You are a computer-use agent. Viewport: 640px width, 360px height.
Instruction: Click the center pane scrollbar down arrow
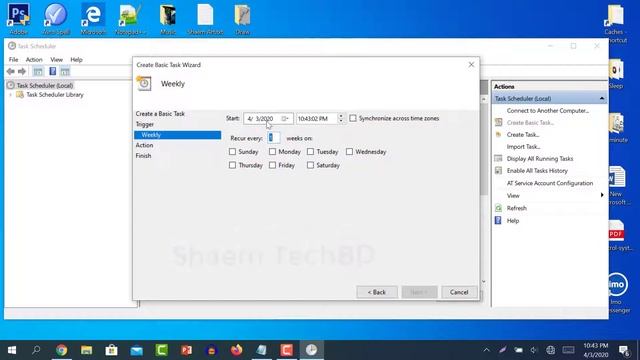coord(484,282)
